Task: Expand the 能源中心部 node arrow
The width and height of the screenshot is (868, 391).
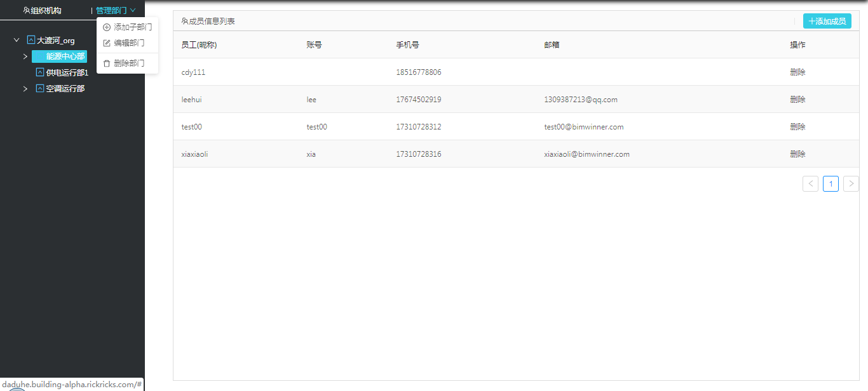Action: 25,56
